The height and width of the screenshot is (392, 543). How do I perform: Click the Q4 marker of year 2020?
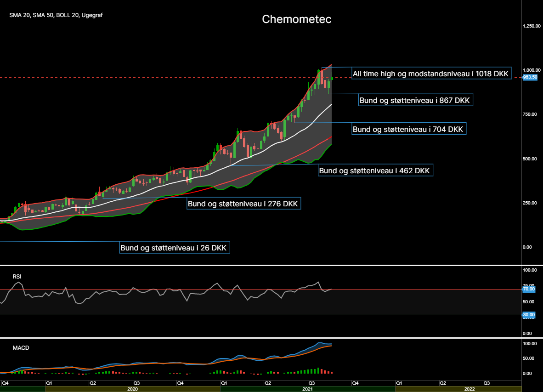point(180,383)
